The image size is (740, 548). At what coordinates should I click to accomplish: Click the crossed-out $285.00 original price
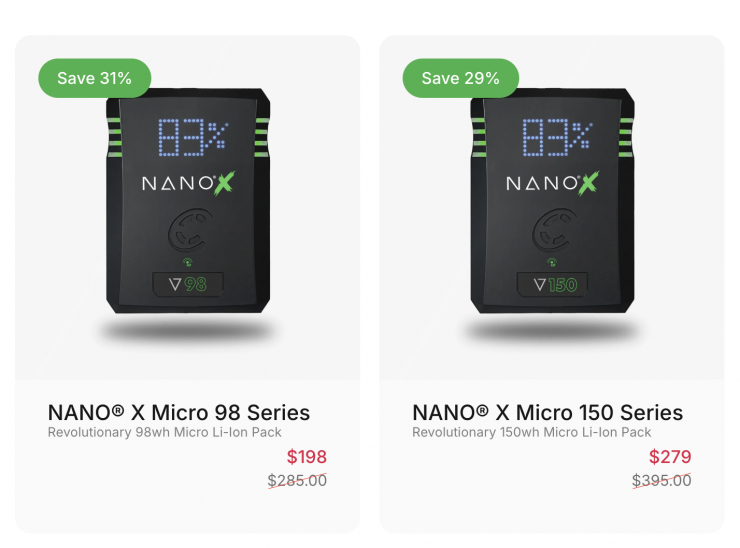[x=297, y=481]
